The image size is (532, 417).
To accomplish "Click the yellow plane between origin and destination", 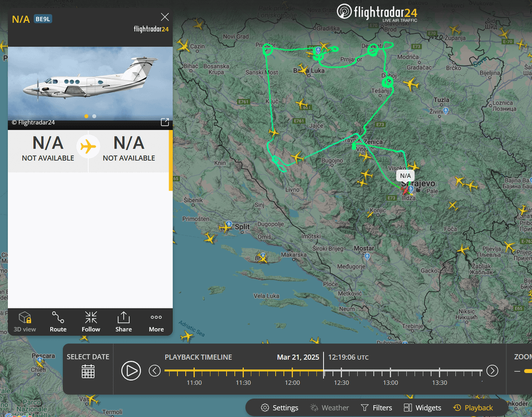I will point(88,147).
